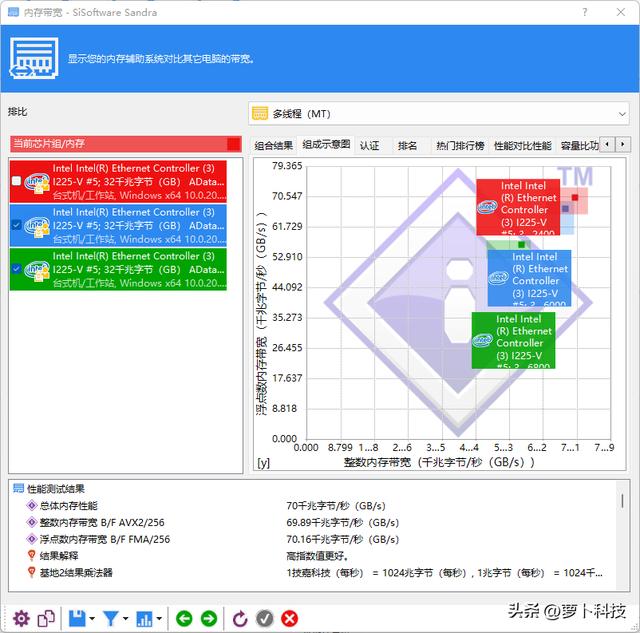The width and height of the screenshot is (640, 633).
Task: Click the 69.89千兆字节/秒 value
Action: click(342, 522)
